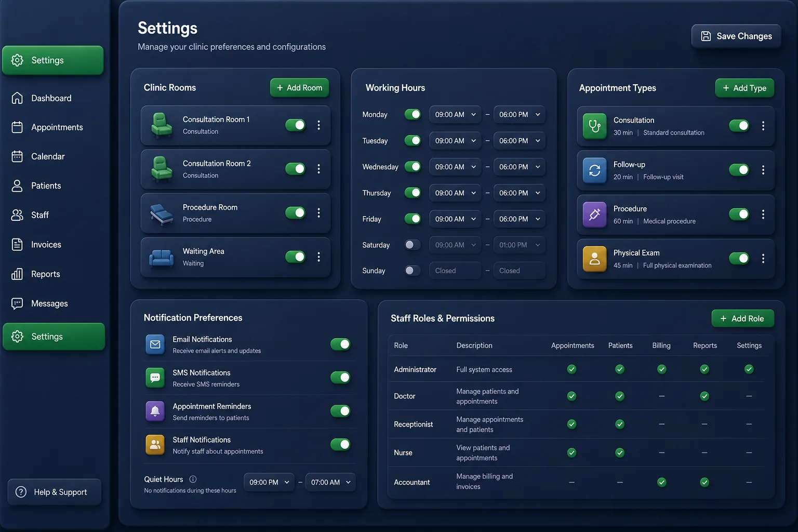798x532 pixels.
Task: Open Calendar from the sidebar
Action: click(x=48, y=156)
